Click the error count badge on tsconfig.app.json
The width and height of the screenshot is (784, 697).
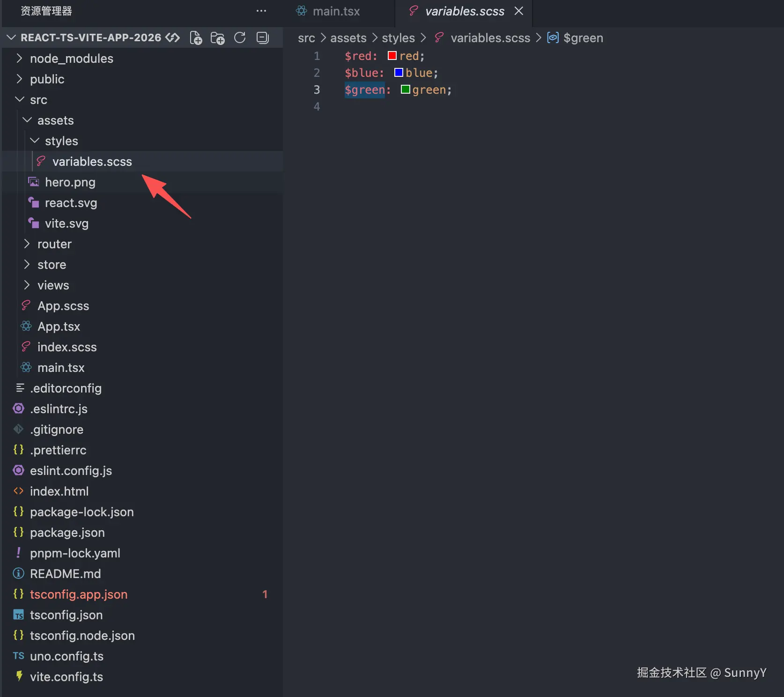265,594
